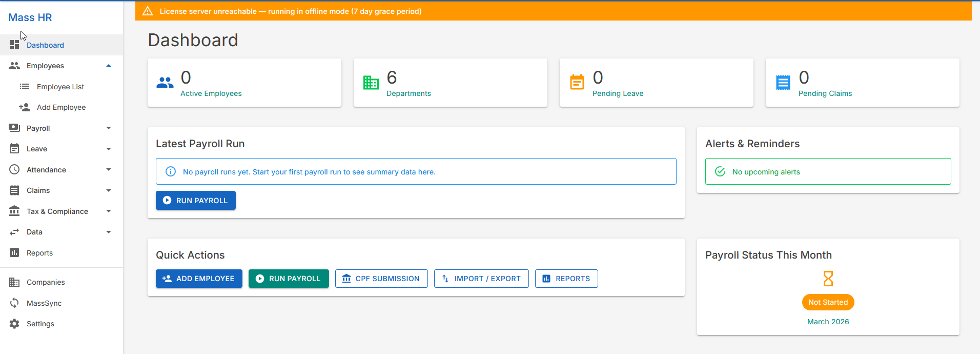
Task: Click the Payroll money icon in sidebar
Action: click(x=14, y=128)
